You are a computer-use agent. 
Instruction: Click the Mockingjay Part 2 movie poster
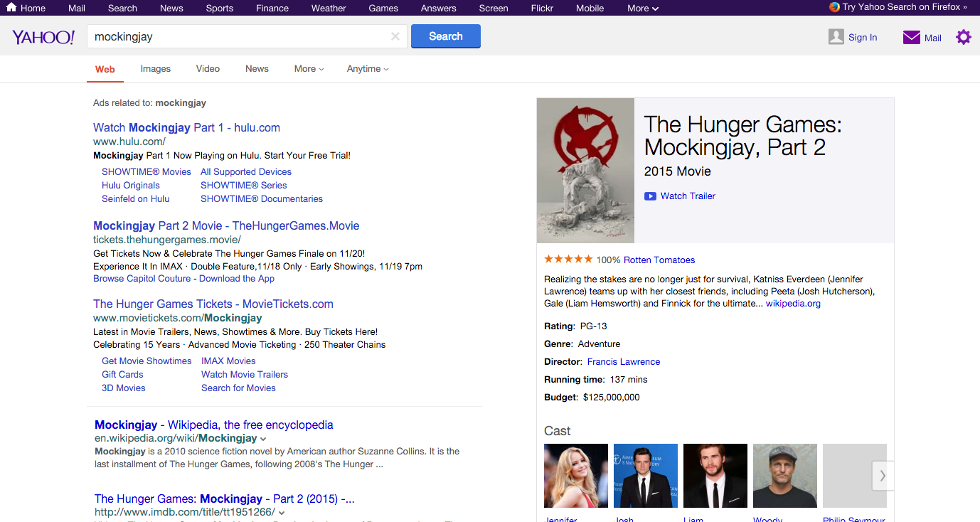coord(585,171)
